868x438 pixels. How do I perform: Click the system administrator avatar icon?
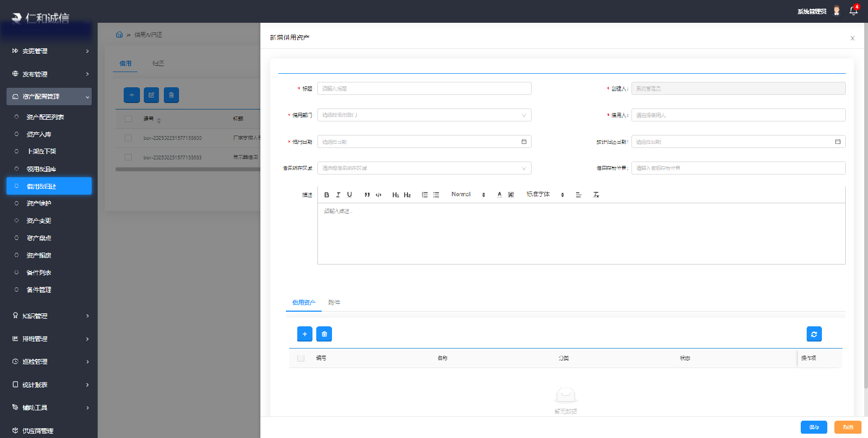(x=837, y=11)
